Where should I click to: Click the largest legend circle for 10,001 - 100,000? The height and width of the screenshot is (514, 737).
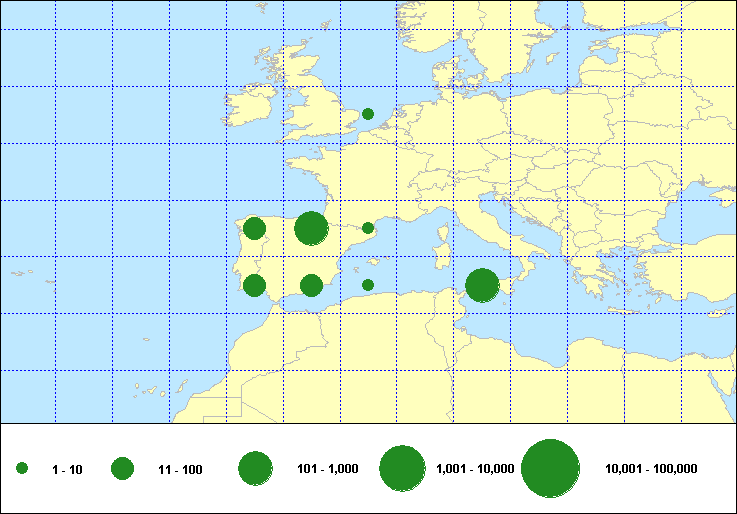[x=550, y=468]
